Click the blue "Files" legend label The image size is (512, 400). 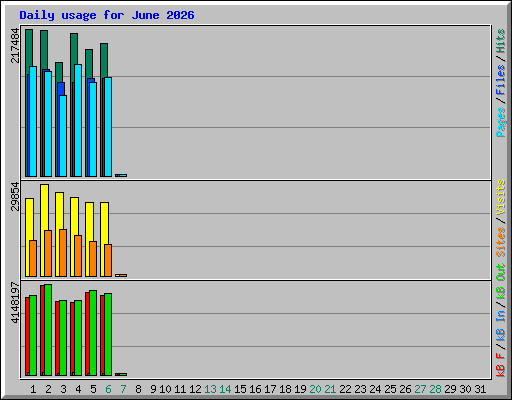click(500, 80)
